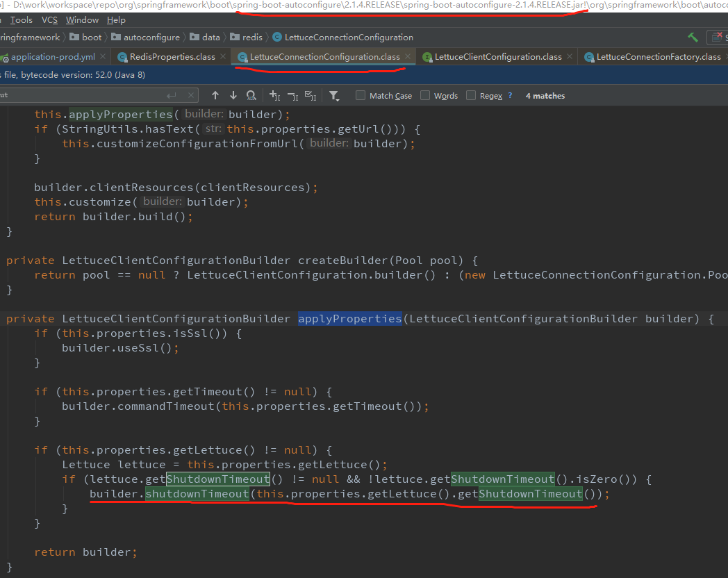The width and height of the screenshot is (728, 578).
Task: Click the new line enter icon in search bar
Action: coord(172,94)
